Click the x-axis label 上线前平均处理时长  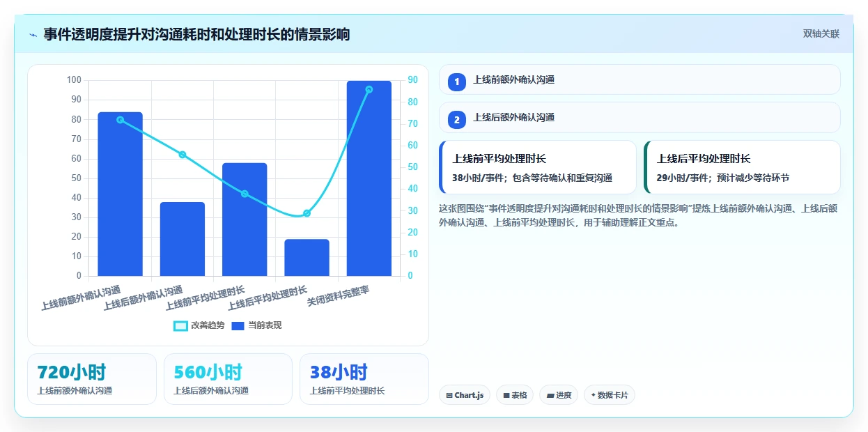pos(206,298)
